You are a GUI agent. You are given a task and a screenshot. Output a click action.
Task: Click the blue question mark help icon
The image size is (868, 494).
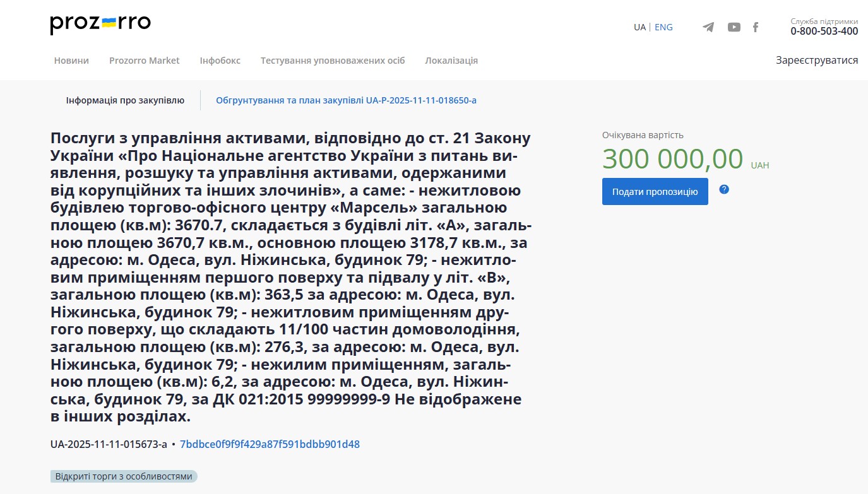click(x=724, y=189)
